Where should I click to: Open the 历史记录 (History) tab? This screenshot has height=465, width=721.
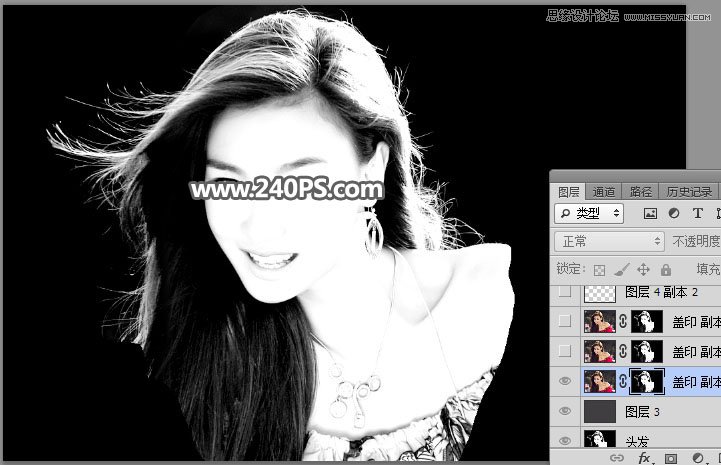(689, 192)
